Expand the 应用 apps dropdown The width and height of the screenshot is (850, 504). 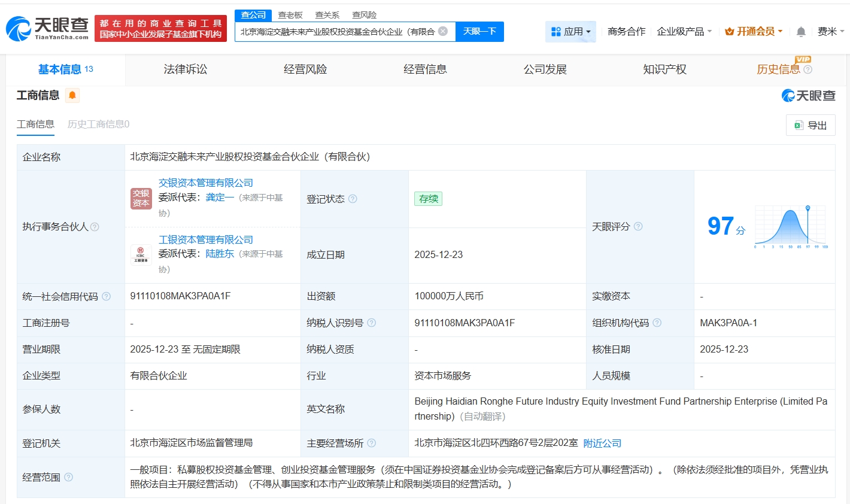pyautogui.click(x=570, y=31)
